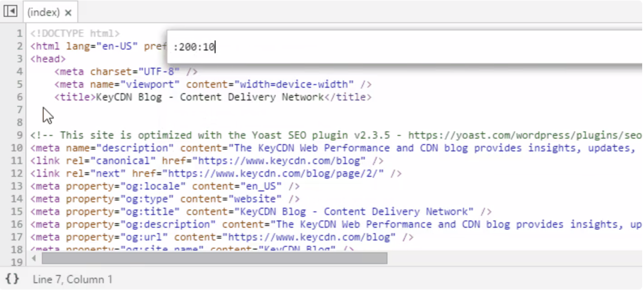Click the KeyCDN Blog title text on line 6
This screenshot has width=644, height=290.
tap(210, 97)
